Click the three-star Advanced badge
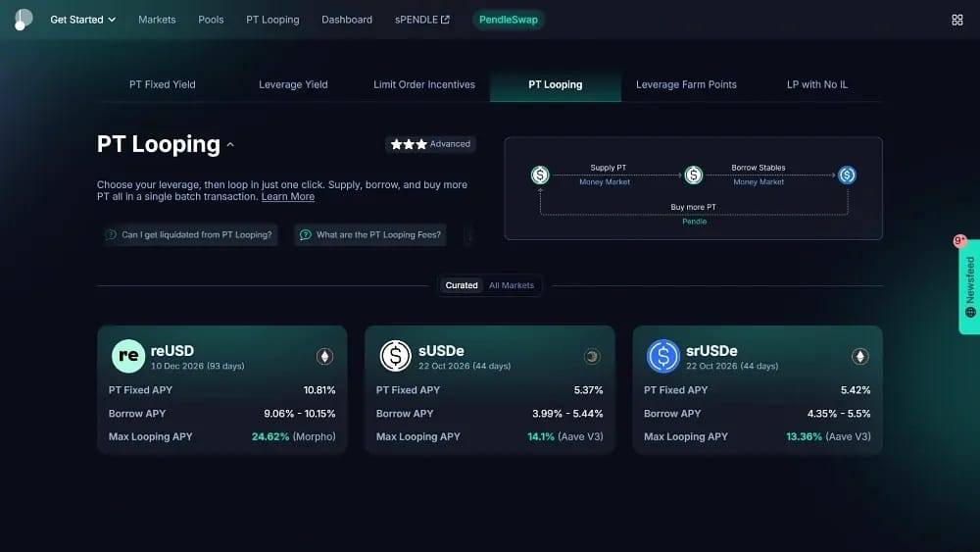 point(430,144)
